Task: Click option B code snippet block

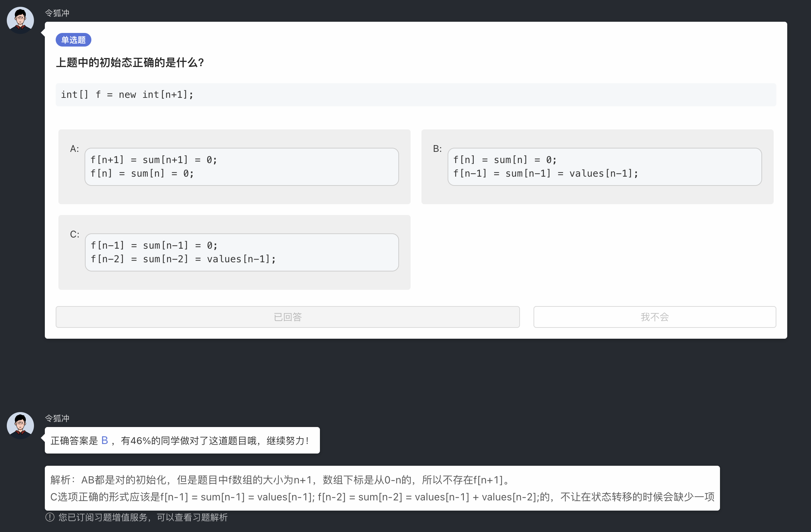Action: pyautogui.click(x=606, y=167)
